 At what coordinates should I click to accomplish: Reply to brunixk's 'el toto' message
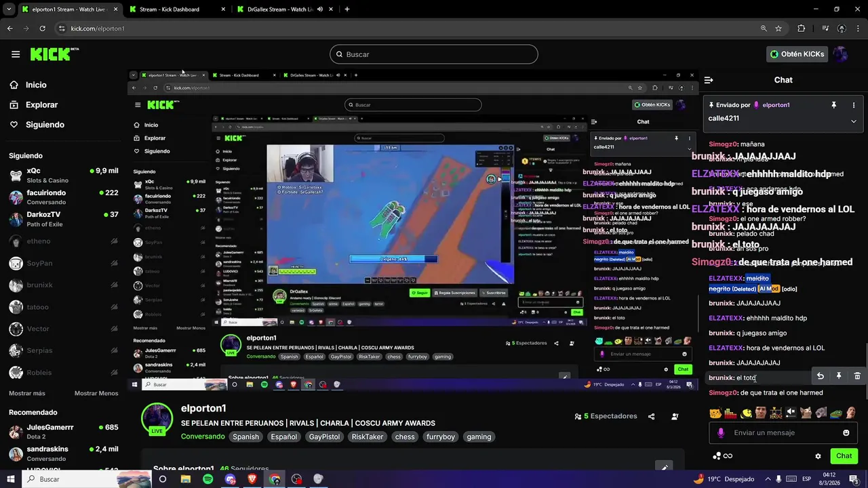[x=820, y=376]
